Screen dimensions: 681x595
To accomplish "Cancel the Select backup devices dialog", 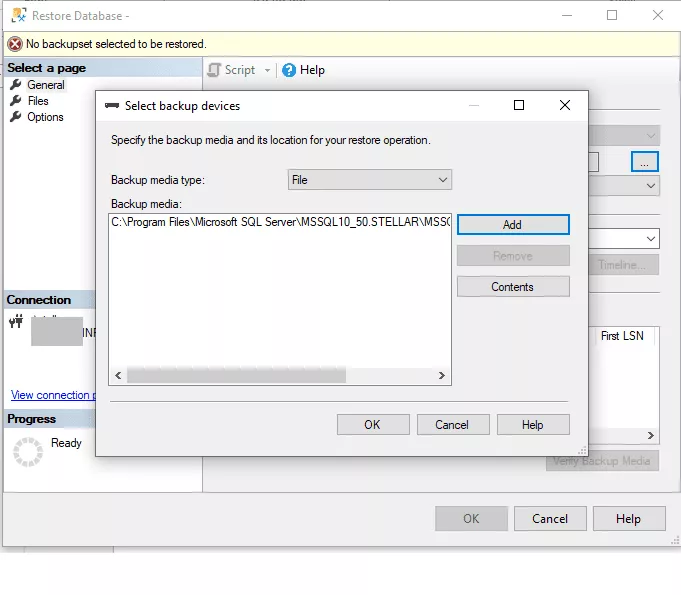I will pyautogui.click(x=452, y=425).
